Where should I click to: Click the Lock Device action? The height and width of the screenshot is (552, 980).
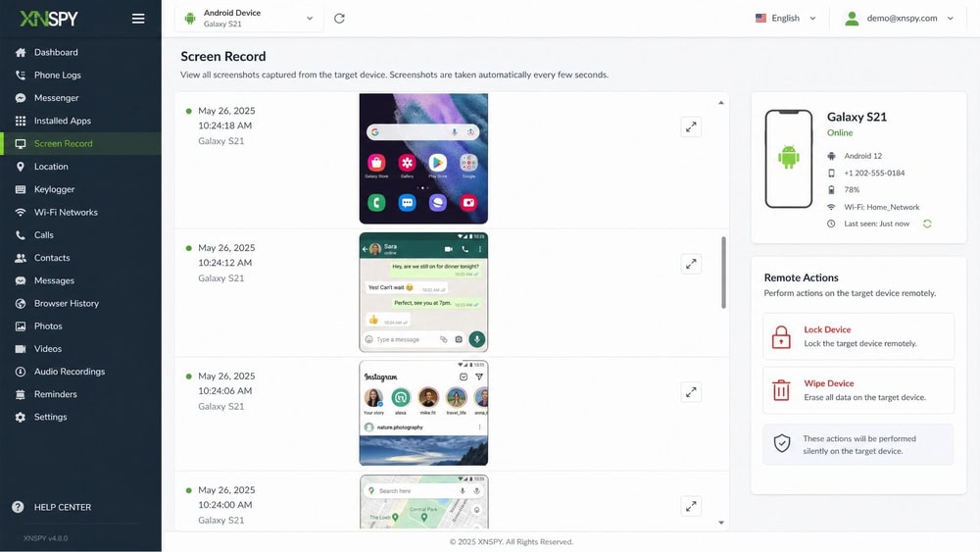pos(858,336)
